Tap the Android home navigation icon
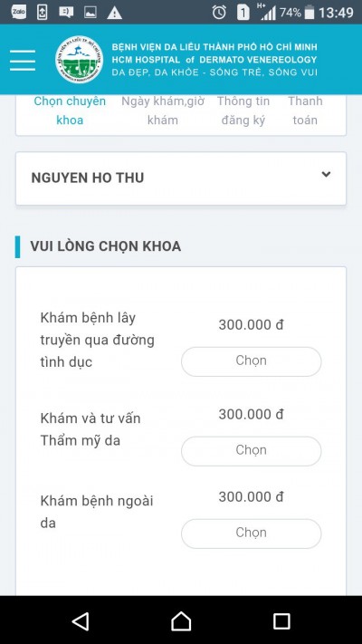This screenshot has width=362, height=644. [x=181, y=621]
